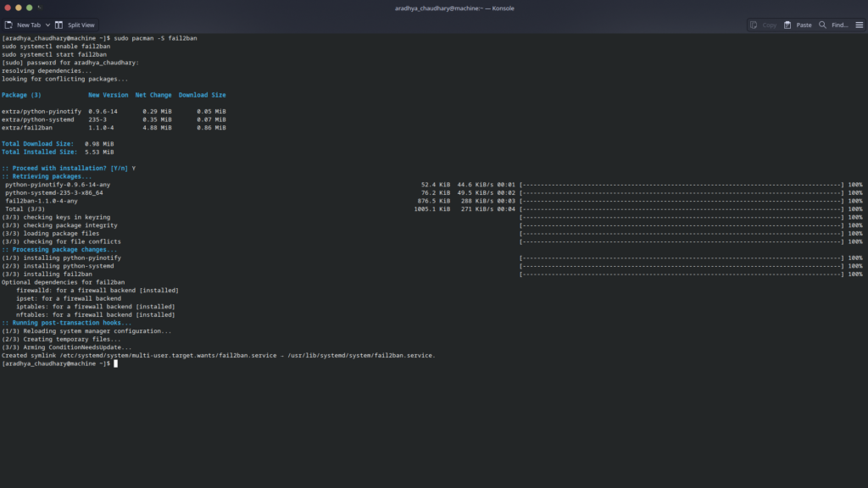The height and width of the screenshot is (488, 868).
Task: Click the Konsole terminal icon in title bar
Action: click(x=40, y=8)
